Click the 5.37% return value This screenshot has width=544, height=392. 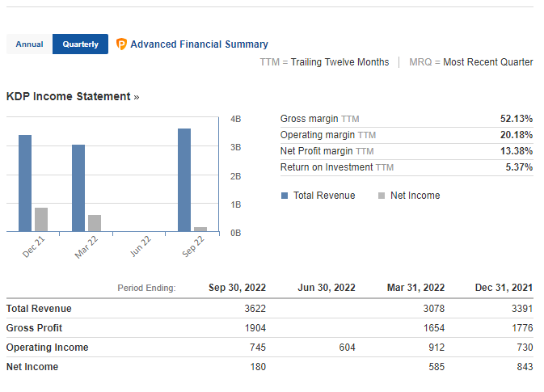tap(519, 167)
